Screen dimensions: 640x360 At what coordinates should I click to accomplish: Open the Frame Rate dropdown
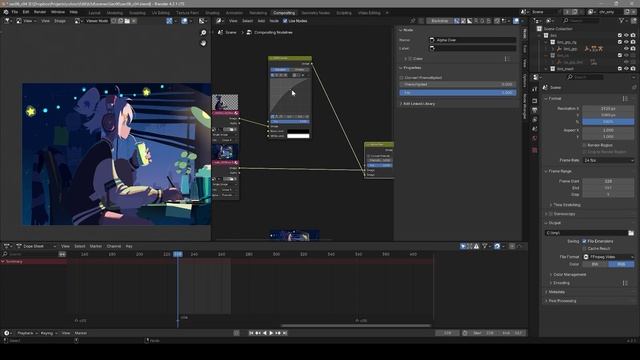609,160
